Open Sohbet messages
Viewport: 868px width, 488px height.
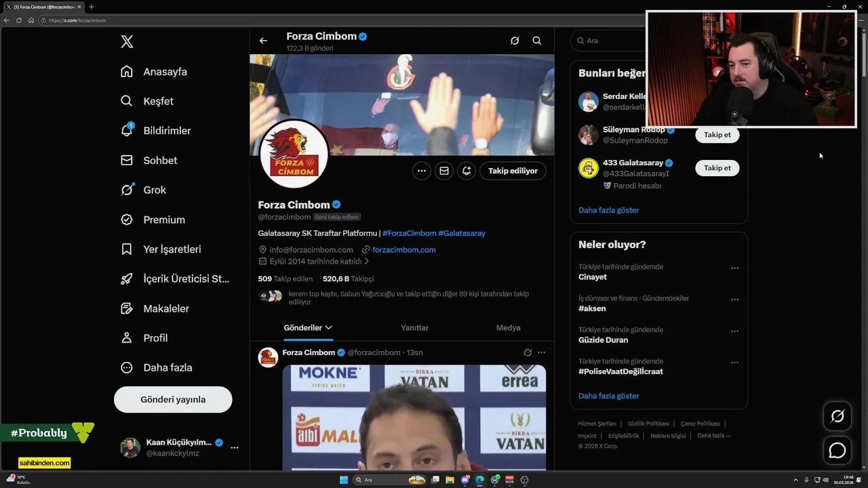point(149,161)
